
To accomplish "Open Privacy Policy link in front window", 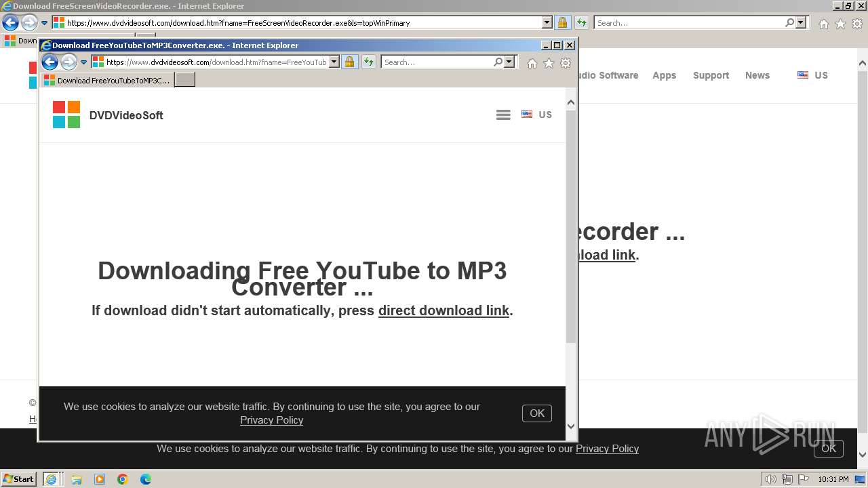I will point(271,420).
